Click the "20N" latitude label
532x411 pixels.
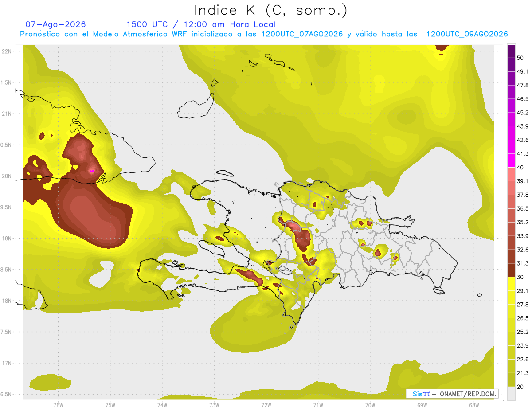(7, 176)
